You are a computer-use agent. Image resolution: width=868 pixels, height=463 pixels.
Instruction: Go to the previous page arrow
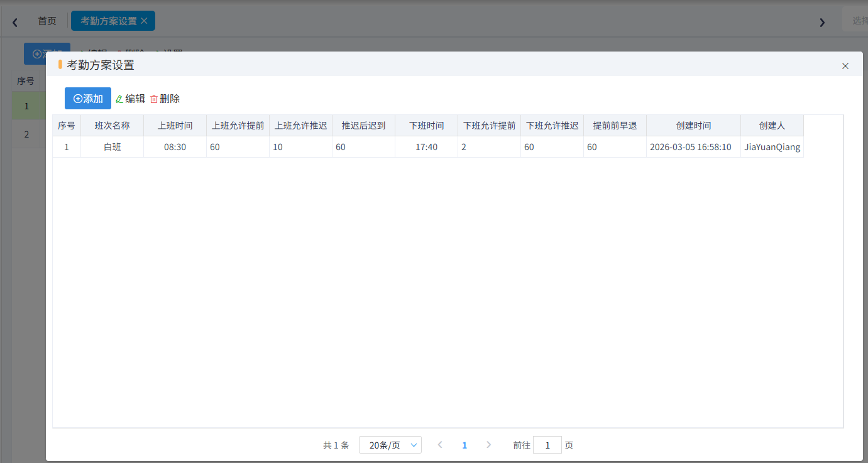440,445
